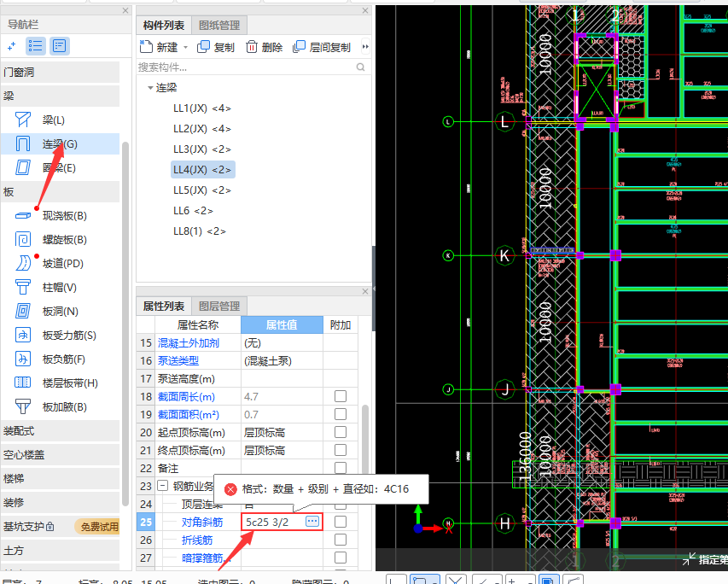This screenshot has height=584, width=728.
Task: Click the 属性名称 column header
Action: tap(198, 324)
